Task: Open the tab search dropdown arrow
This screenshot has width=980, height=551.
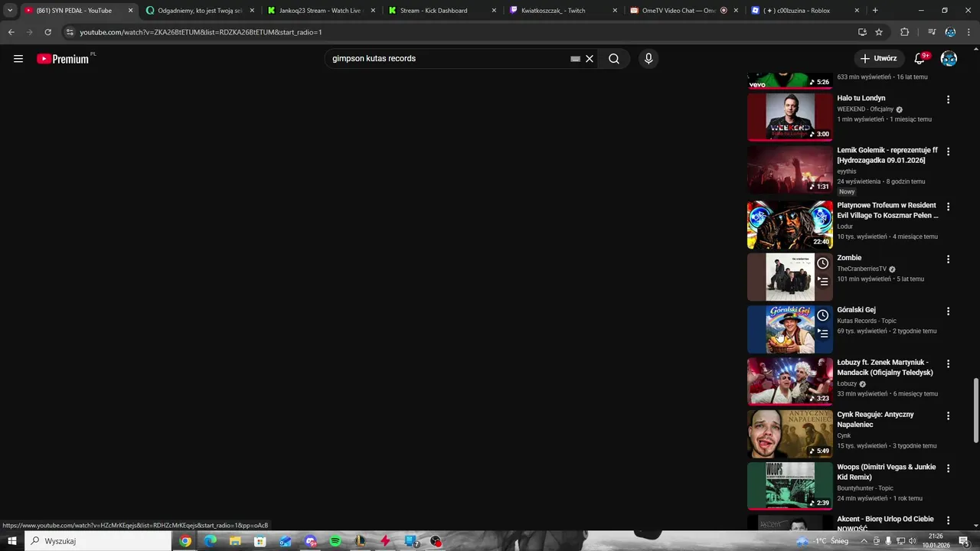Action: 9,11
